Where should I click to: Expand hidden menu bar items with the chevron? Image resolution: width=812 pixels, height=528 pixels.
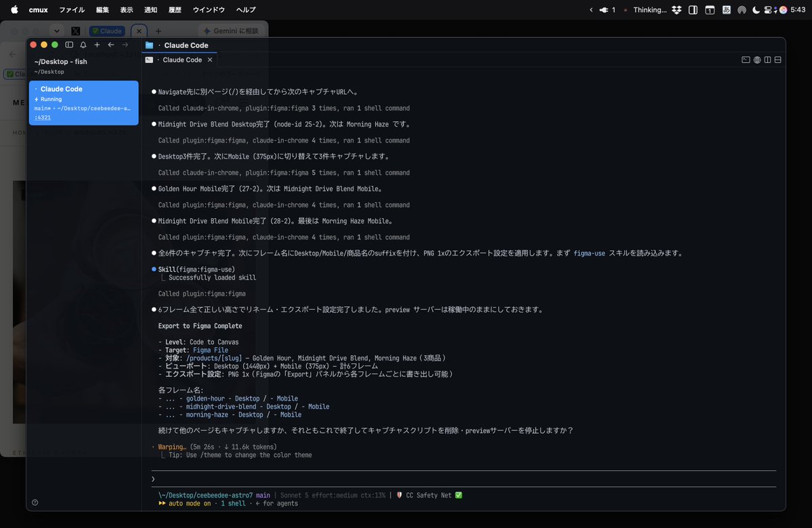coord(591,10)
